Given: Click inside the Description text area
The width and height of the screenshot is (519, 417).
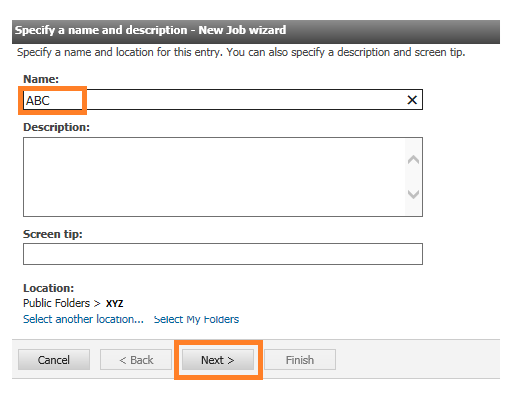Looking at the screenshot, I should (214, 177).
